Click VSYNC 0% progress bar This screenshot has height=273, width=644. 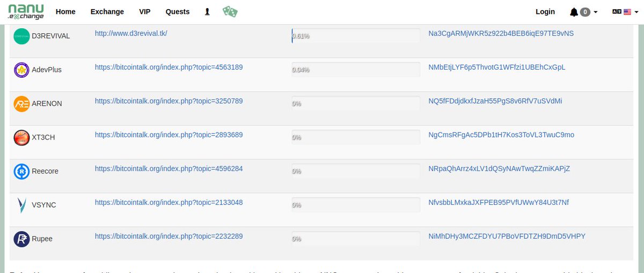[x=356, y=205]
